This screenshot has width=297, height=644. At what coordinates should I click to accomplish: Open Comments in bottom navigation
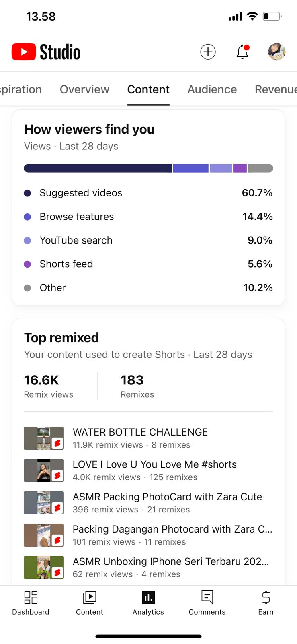pyautogui.click(x=207, y=603)
